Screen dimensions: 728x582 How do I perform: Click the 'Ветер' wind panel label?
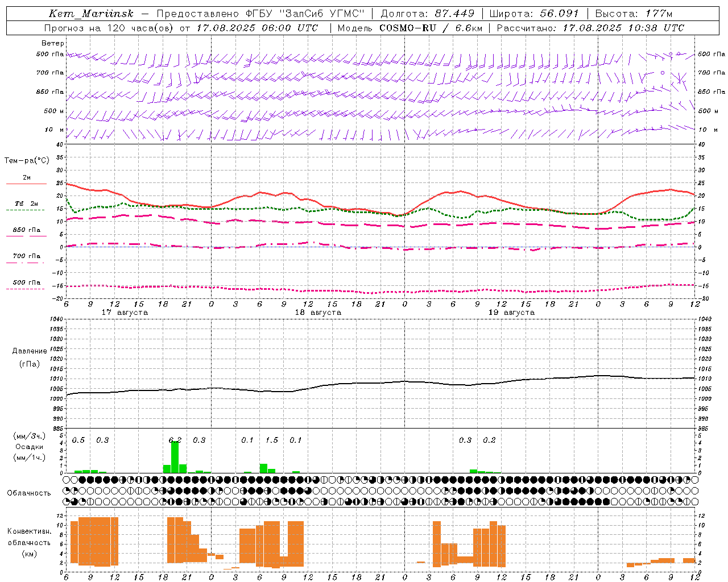point(53,43)
